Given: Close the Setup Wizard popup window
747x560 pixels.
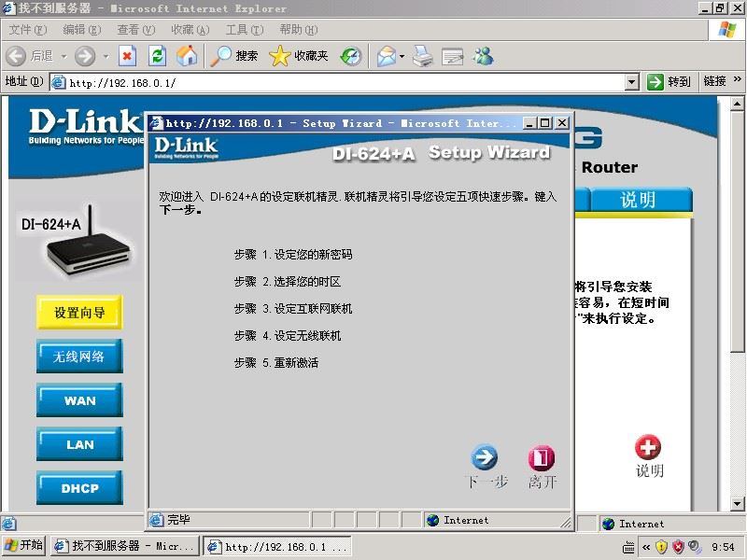Looking at the screenshot, I should click(x=562, y=123).
